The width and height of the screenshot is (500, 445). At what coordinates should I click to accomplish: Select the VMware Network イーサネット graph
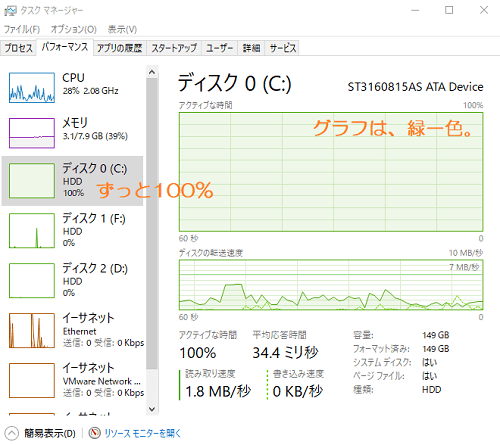pos(32,380)
